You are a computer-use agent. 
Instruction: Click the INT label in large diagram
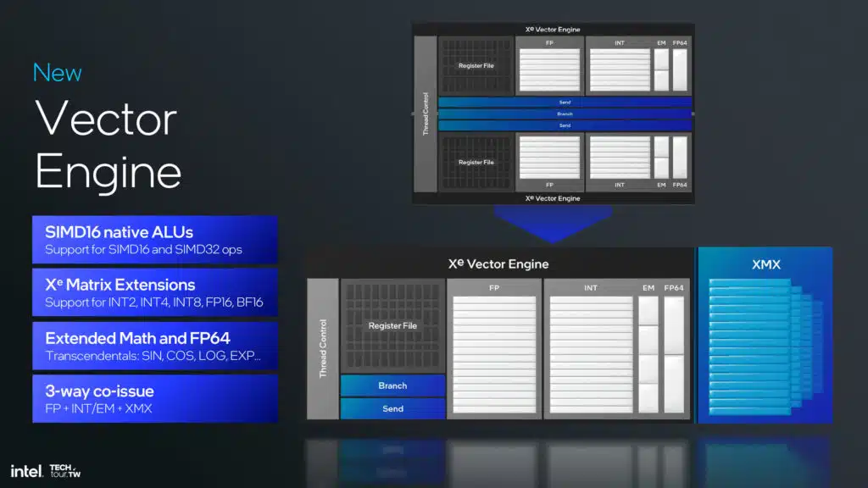tap(591, 288)
